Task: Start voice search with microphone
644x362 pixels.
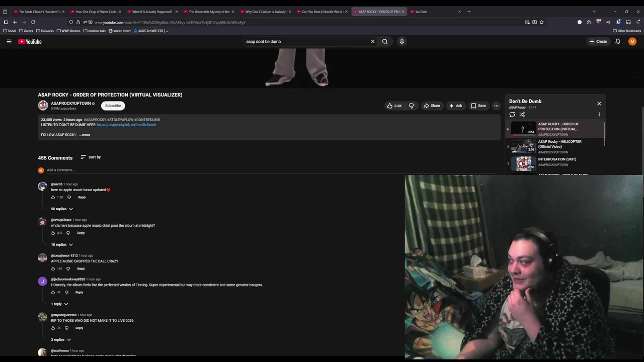Action: point(402,42)
